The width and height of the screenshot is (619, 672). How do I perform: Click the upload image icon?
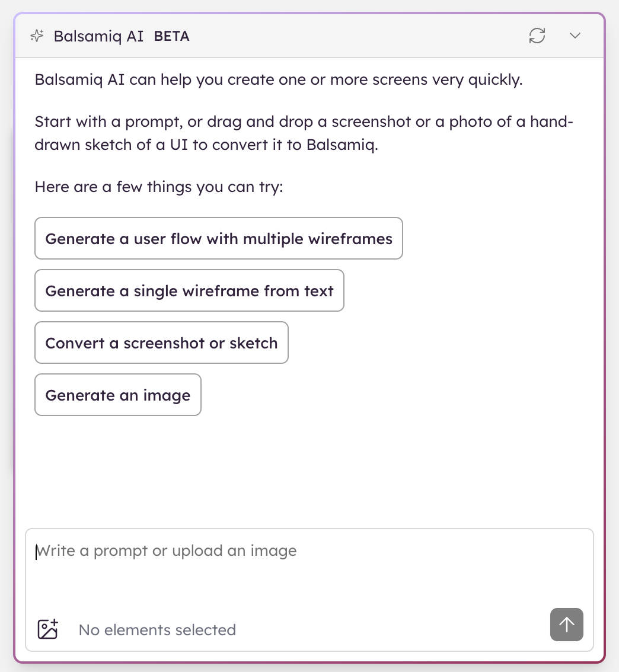[48, 629]
